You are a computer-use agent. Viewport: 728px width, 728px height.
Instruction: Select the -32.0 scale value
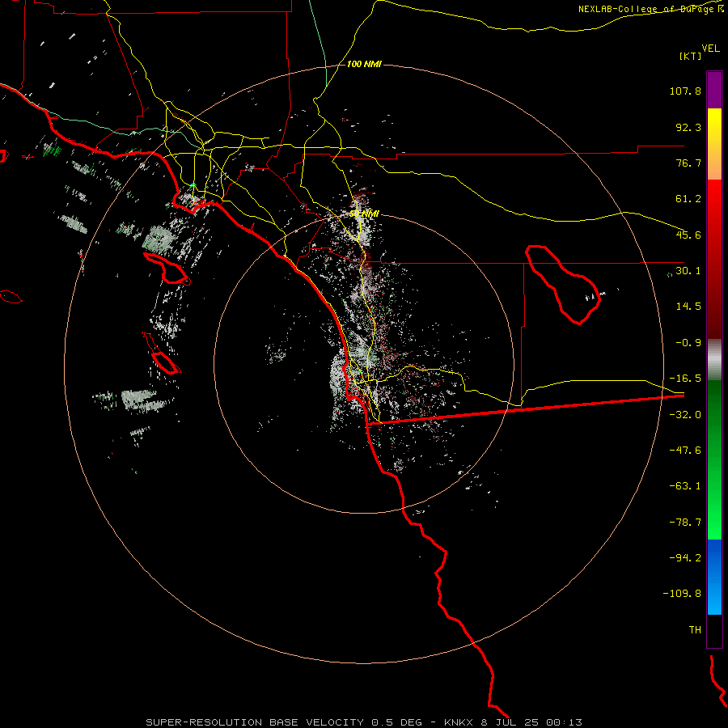coord(685,415)
